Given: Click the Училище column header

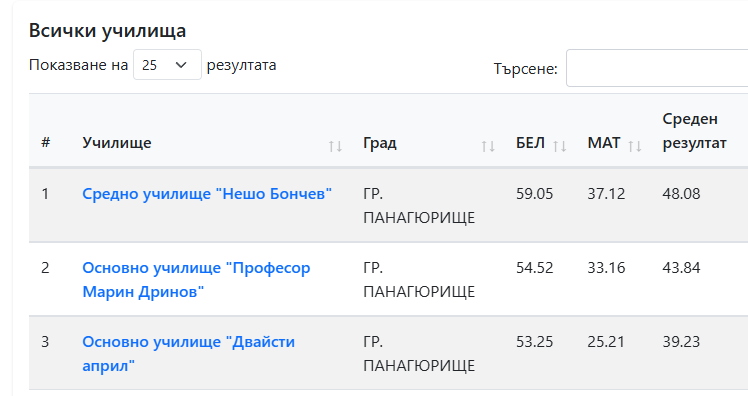Looking at the screenshot, I should point(117,143).
